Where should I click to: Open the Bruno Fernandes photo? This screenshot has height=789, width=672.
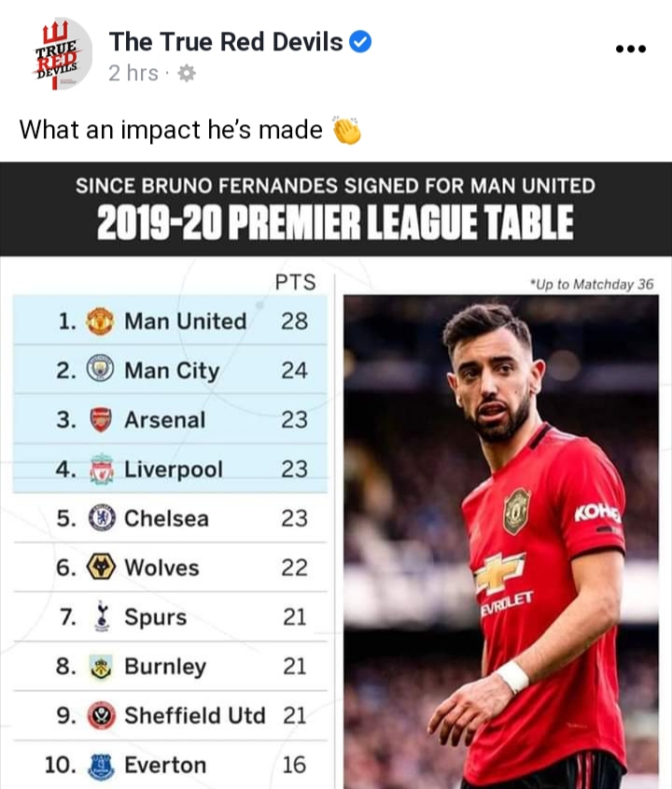click(501, 542)
